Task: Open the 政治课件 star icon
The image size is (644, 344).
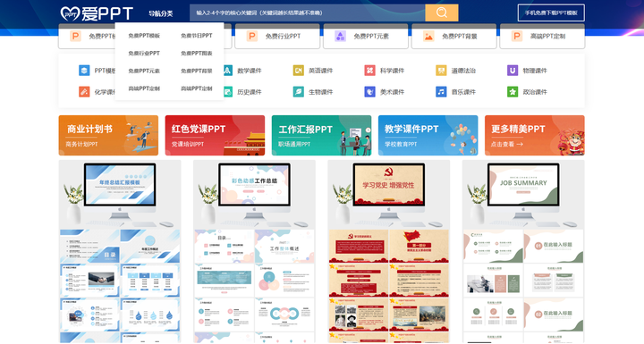Action: [x=513, y=92]
